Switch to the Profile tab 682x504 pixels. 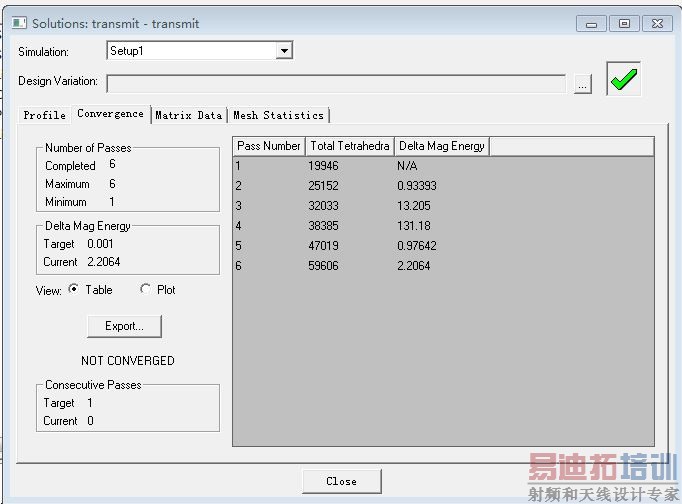tap(44, 115)
